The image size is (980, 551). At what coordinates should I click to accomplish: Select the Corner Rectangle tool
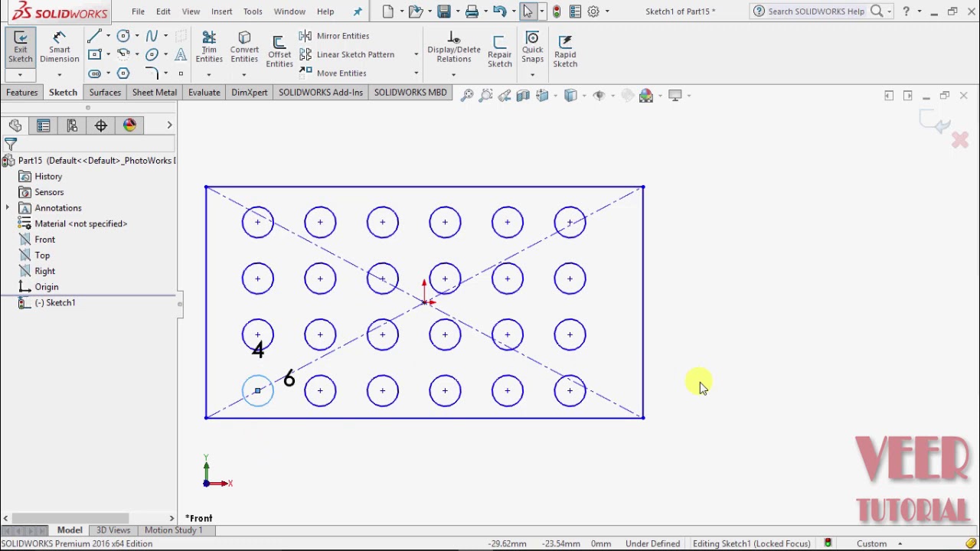coord(94,54)
